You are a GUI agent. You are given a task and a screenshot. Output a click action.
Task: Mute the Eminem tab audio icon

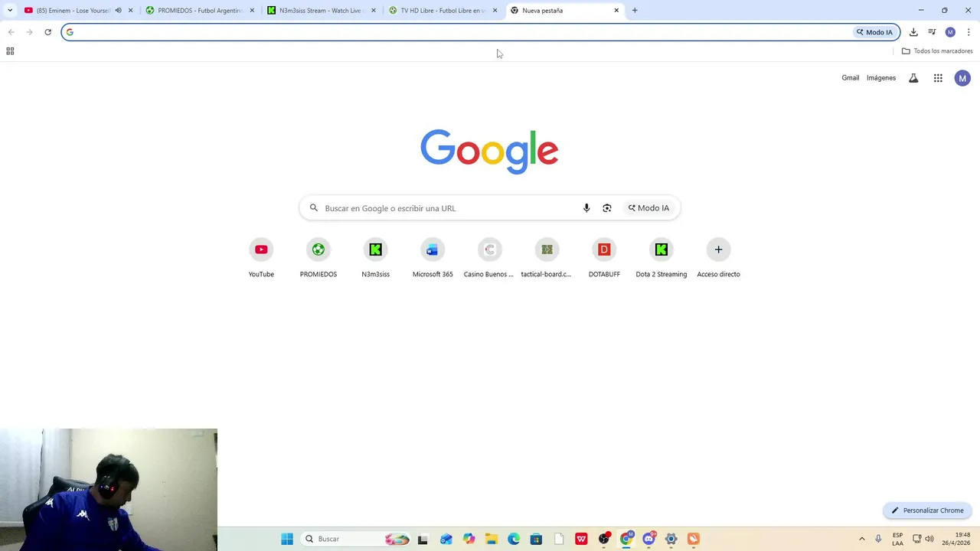118,11
